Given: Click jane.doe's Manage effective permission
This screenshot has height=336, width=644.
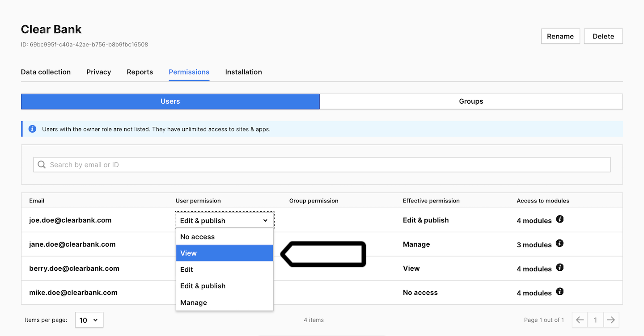Looking at the screenshot, I should [x=416, y=244].
